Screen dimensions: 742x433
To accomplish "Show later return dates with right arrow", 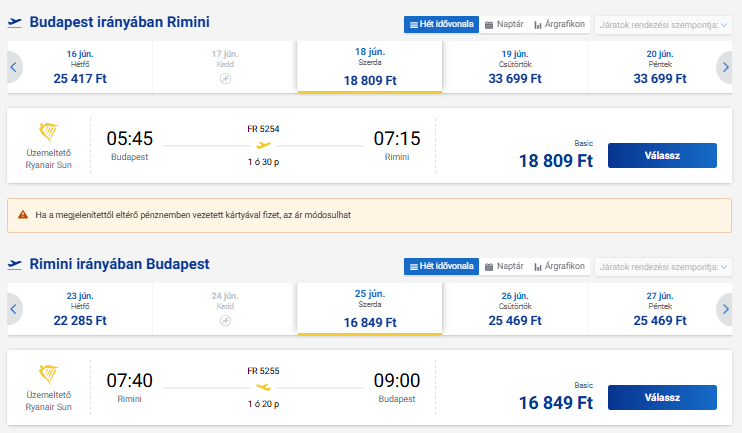I will pyautogui.click(x=725, y=309).
